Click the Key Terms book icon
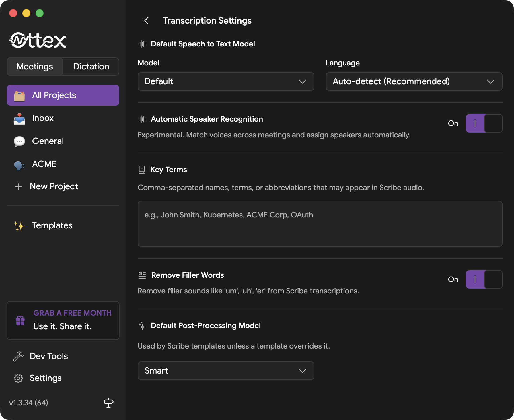This screenshot has height=420, width=514. point(142,170)
